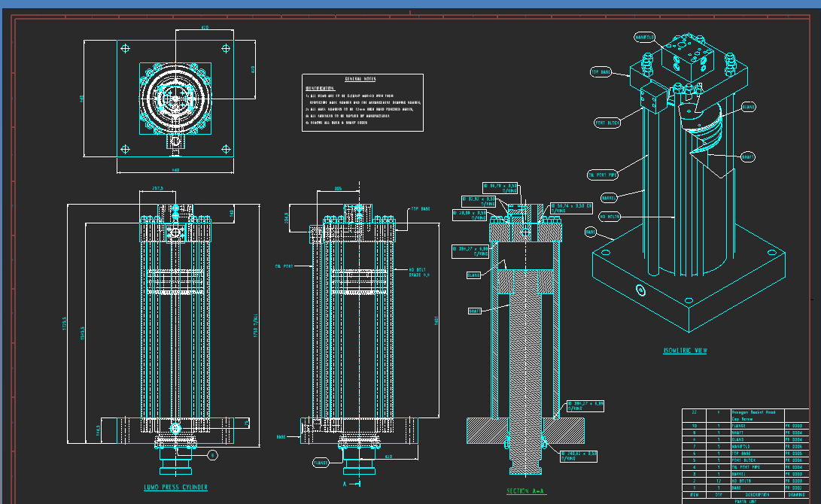The width and height of the screenshot is (821, 504).
Task: Select the SHAFT balloon in isometric view
Action: click(x=747, y=157)
